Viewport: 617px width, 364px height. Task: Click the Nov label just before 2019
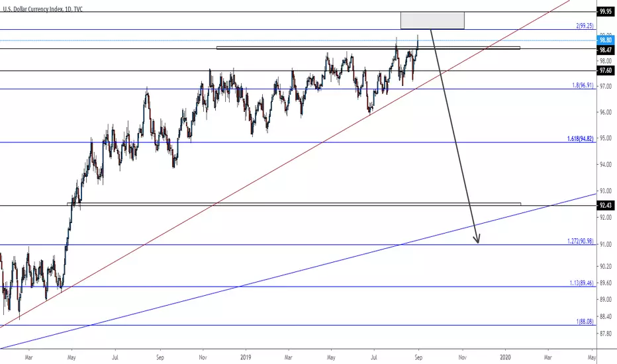coord(203,357)
